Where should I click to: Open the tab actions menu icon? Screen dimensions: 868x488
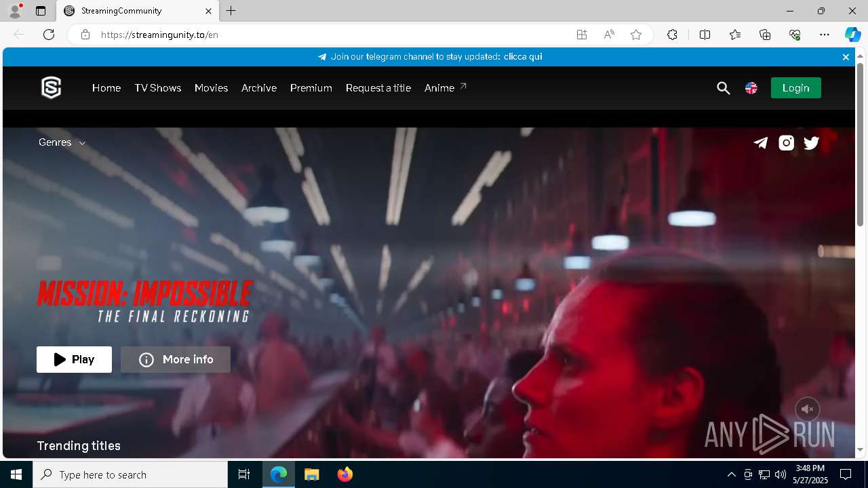tap(41, 11)
